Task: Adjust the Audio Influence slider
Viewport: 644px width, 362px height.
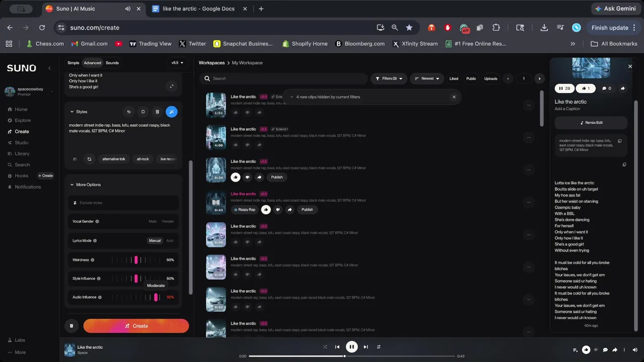Action: click(136, 297)
